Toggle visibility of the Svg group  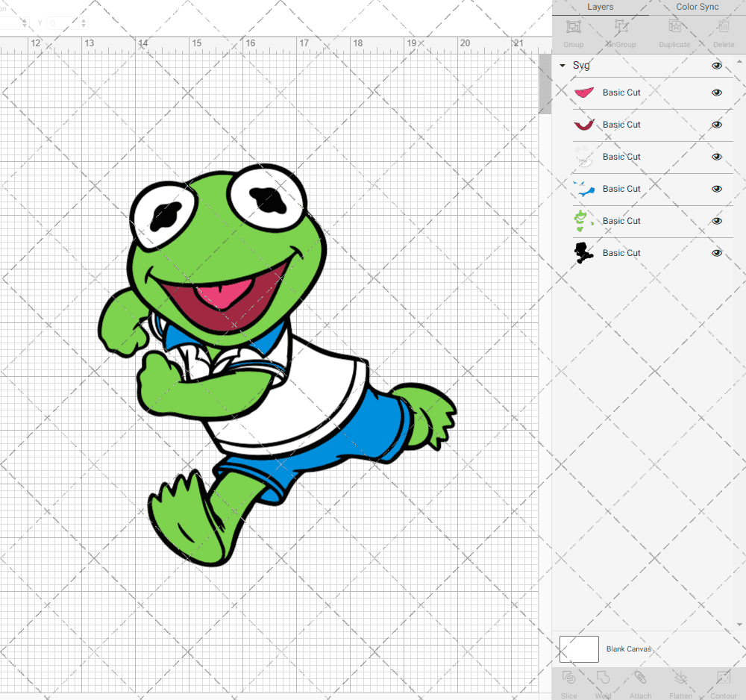(717, 66)
